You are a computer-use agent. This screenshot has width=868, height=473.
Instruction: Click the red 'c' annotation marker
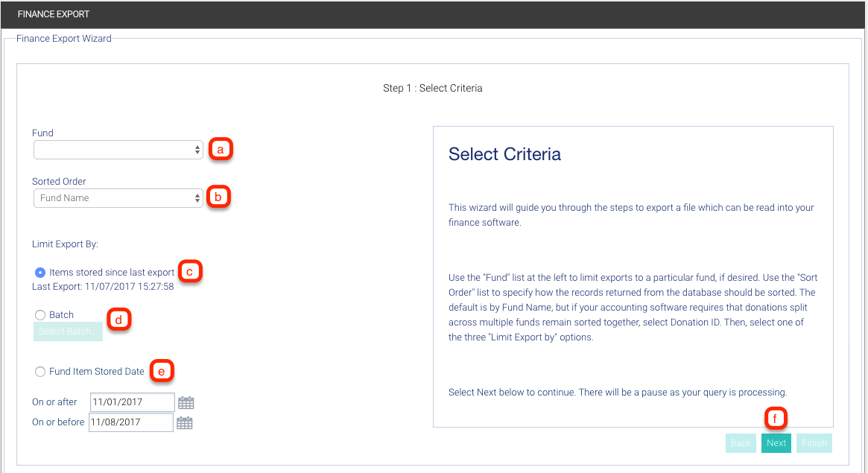pos(189,272)
